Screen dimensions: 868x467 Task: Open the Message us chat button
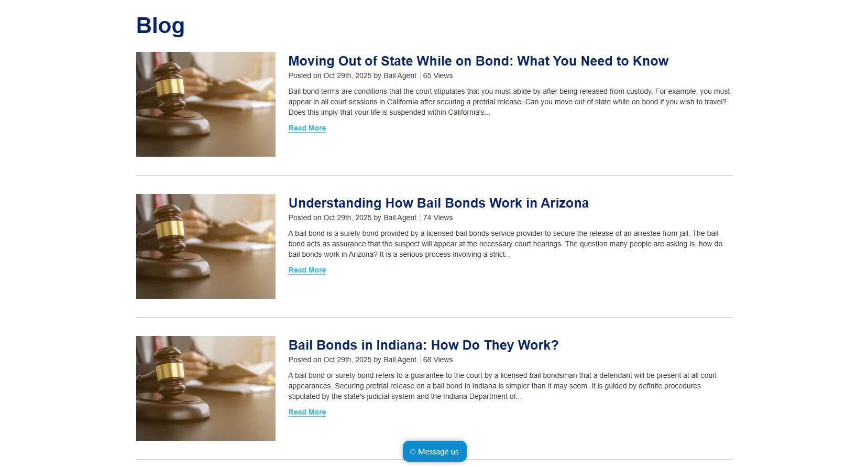[435, 451]
